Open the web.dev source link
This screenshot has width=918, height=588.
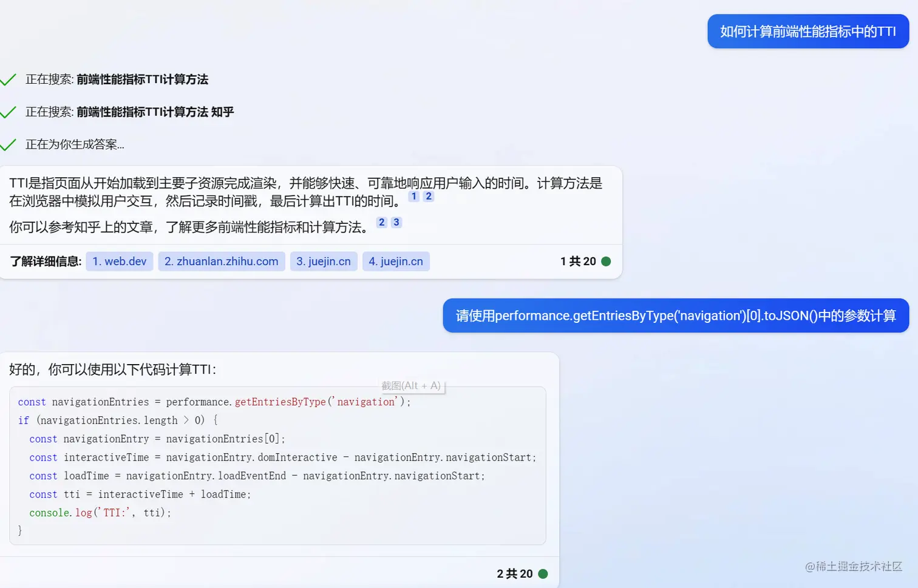120,262
